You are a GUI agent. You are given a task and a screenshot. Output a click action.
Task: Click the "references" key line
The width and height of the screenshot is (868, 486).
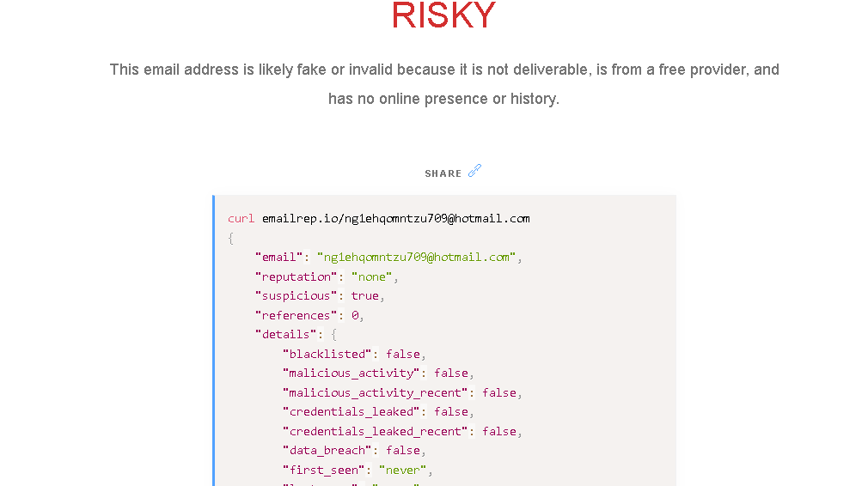(x=309, y=316)
